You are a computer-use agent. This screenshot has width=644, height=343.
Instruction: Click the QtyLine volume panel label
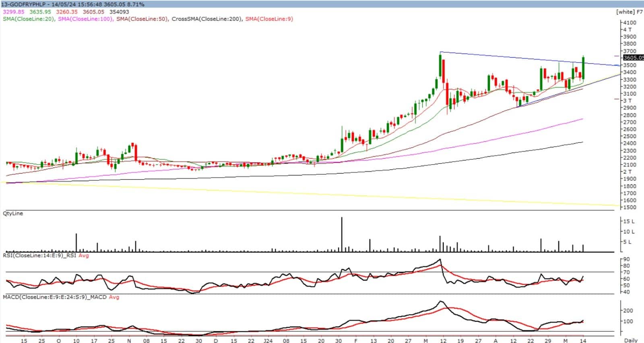tap(13, 213)
